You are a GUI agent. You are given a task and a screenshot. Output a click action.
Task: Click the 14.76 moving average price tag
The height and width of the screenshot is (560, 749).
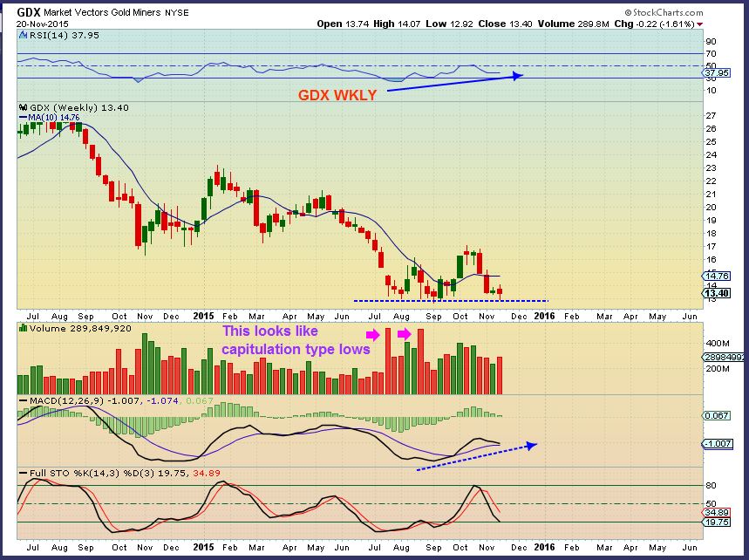[717, 276]
